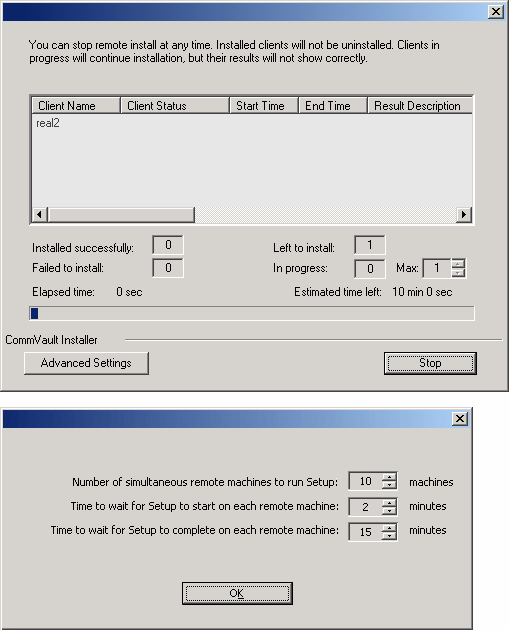Open Advanced Settings
This screenshot has width=509, height=630.
86,363
